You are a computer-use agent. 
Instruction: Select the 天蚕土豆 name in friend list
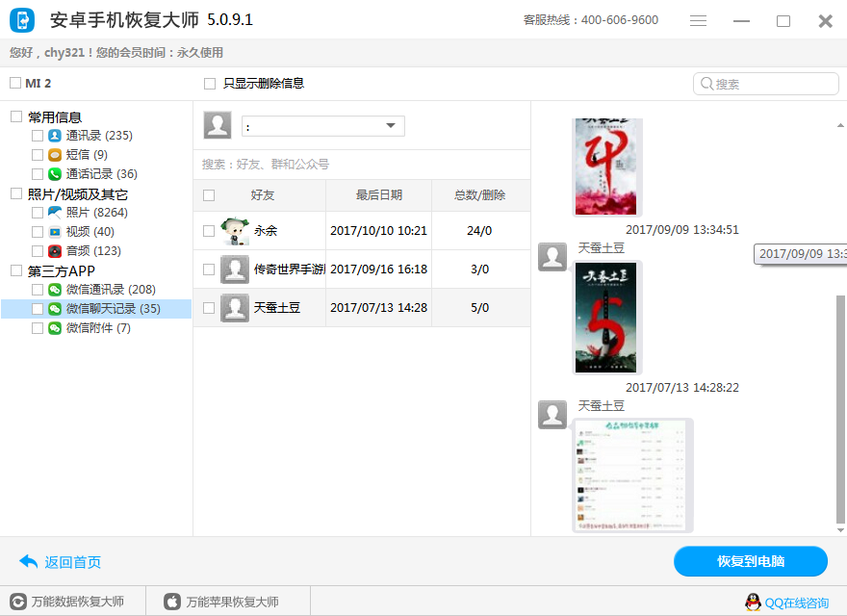pyautogui.click(x=277, y=307)
